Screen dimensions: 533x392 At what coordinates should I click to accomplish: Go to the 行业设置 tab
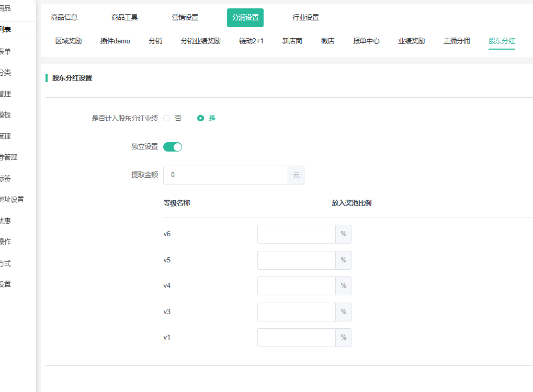tap(305, 17)
